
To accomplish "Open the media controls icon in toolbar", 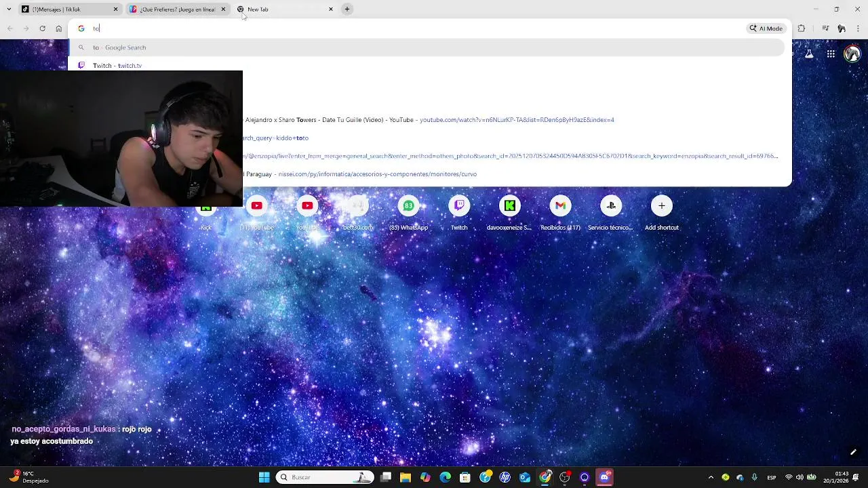I will tap(825, 28).
